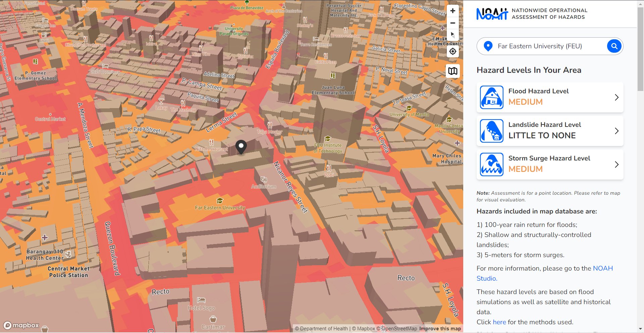Click the Flood Hazard Level icon
Viewport: 644px width, 333px height.
pyautogui.click(x=491, y=97)
